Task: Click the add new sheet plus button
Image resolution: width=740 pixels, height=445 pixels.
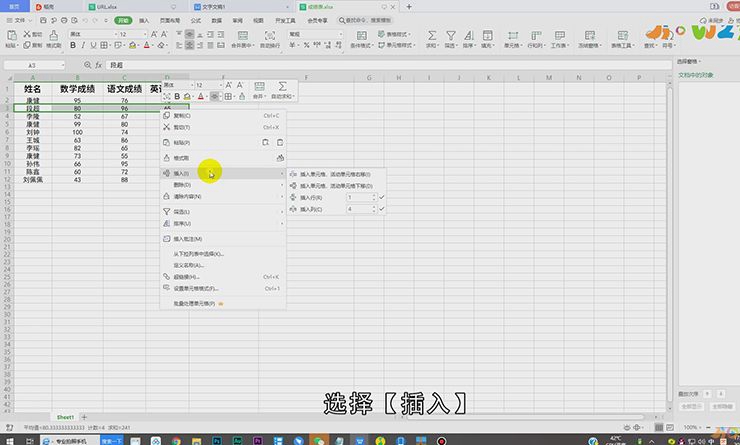Action: pyautogui.click(x=84, y=417)
